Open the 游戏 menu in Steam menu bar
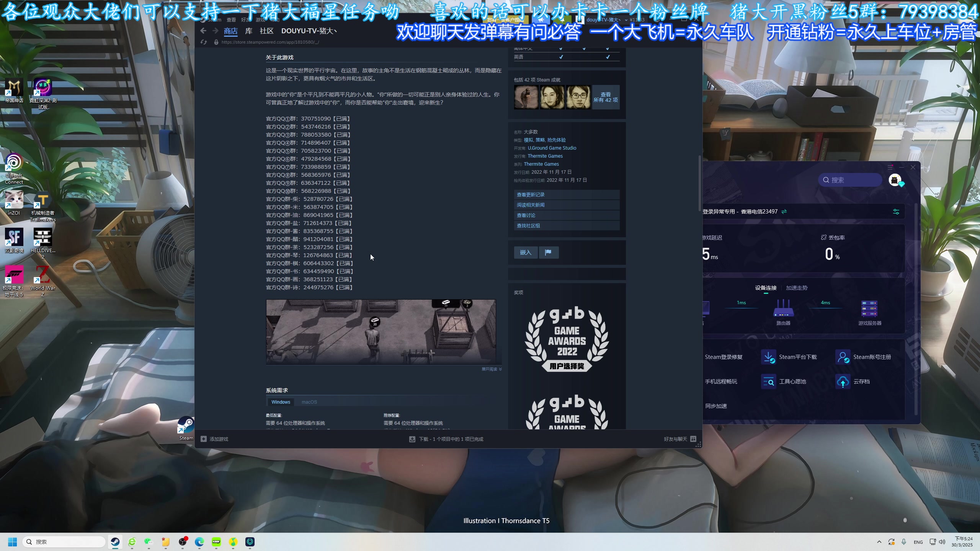This screenshot has width=980, height=551. tap(260, 20)
